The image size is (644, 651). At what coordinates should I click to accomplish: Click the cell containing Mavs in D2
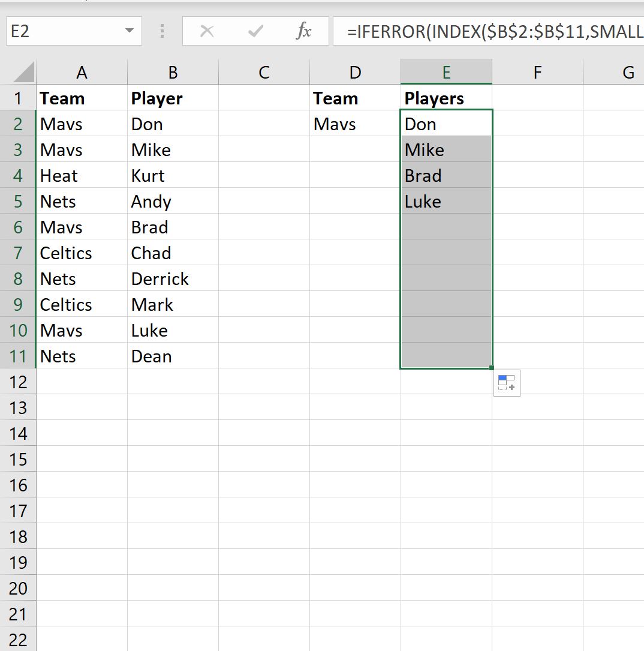pos(355,124)
